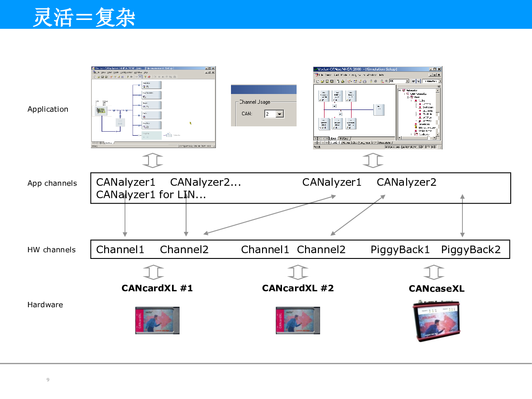The image size is (532, 399).
Task: Click the 'PiggyBack2' hardware channel label
Action: (471, 250)
